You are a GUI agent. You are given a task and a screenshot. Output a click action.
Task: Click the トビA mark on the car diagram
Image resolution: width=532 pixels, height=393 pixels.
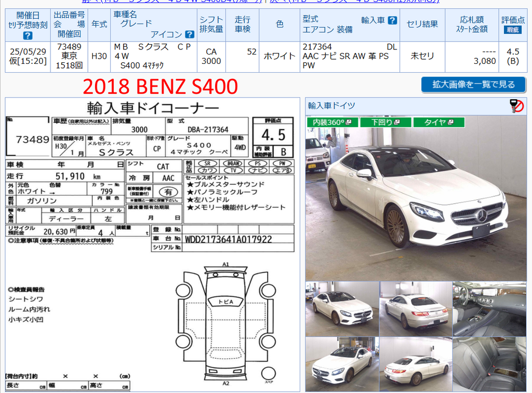225,302
